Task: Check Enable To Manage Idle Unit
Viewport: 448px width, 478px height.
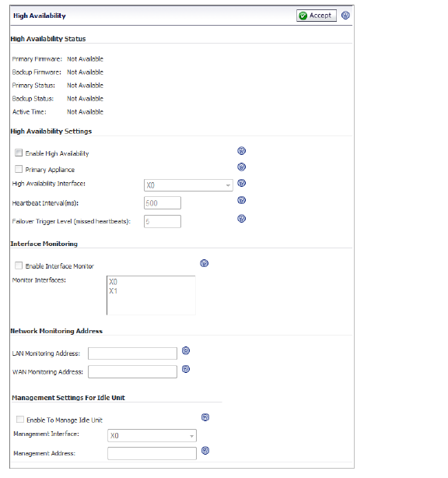Action: tap(20, 420)
